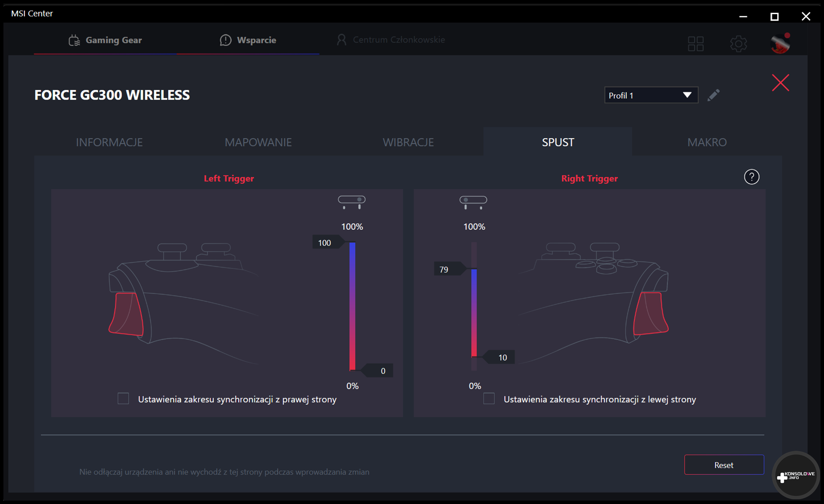824x504 pixels.
Task: Switch to the MAPOWANIE tab
Action: 258,142
